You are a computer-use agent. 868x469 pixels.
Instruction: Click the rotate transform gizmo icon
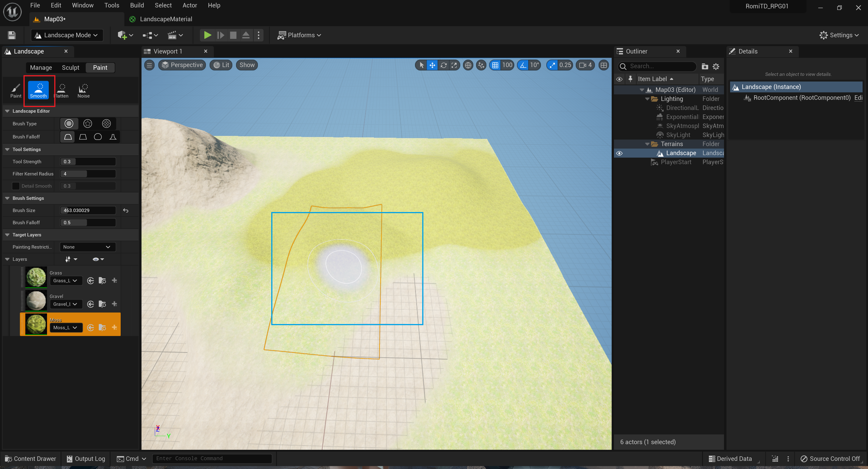443,65
